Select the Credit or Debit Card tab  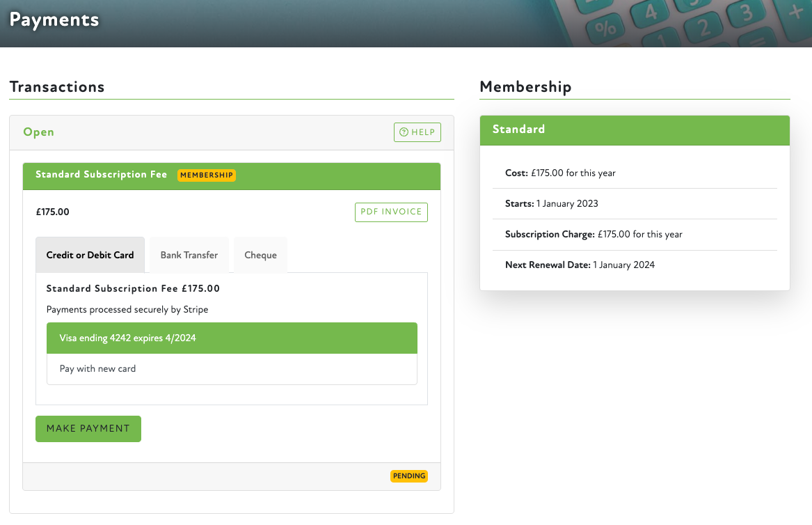click(x=90, y=255)
